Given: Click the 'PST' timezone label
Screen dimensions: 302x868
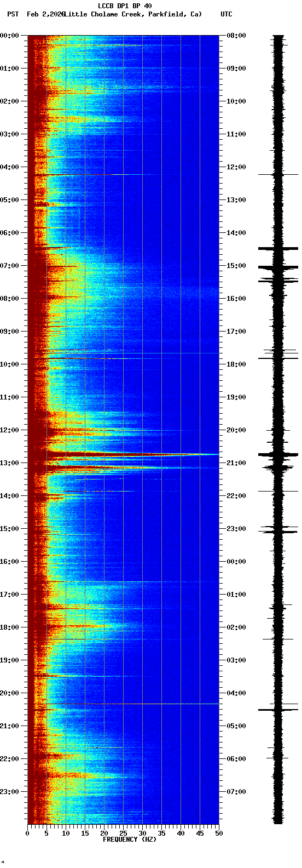Looking at the screenshot, I should pyautogui.click(x=13, y=14).
